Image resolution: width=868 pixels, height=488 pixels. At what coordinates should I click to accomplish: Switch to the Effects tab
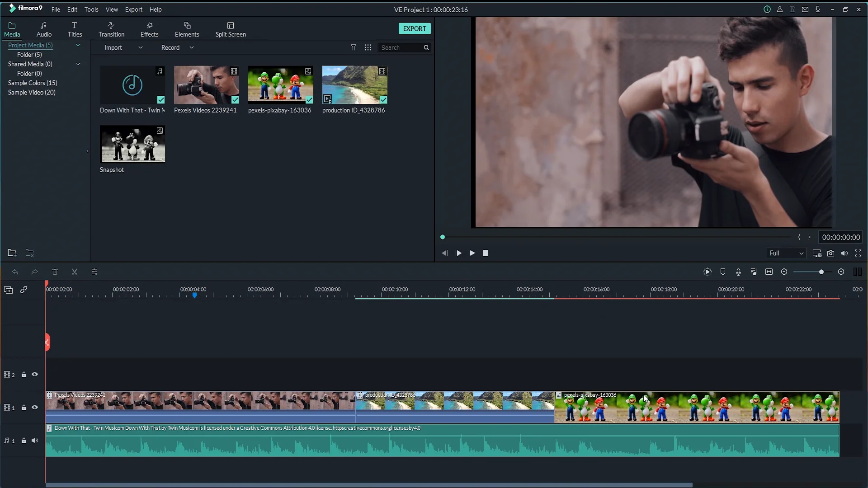(149, 28)
